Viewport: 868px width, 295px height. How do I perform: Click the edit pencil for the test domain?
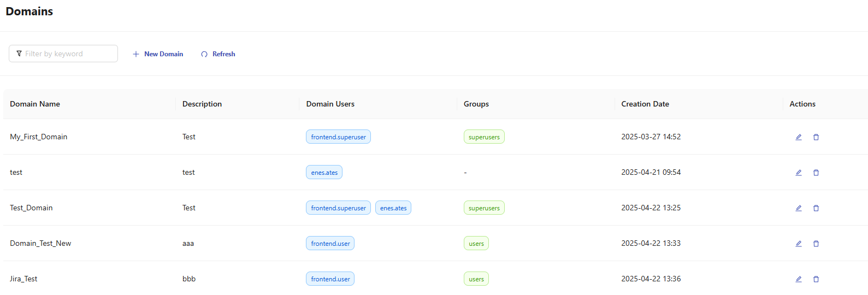coord(798,173)
